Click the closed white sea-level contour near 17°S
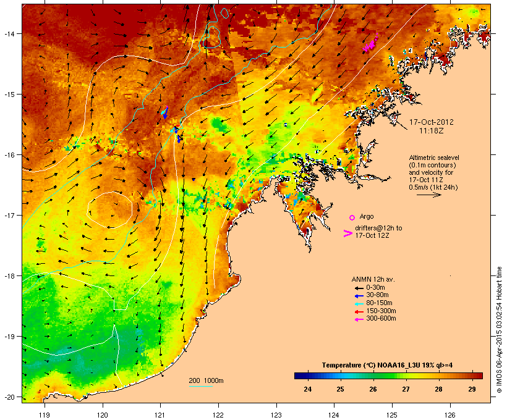This screenshot has height=420, width=507. [110, 209]
